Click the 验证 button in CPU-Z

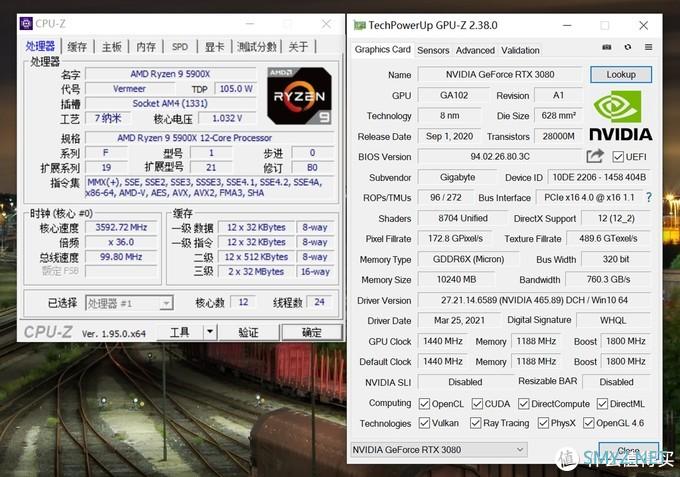click(248, 332)
